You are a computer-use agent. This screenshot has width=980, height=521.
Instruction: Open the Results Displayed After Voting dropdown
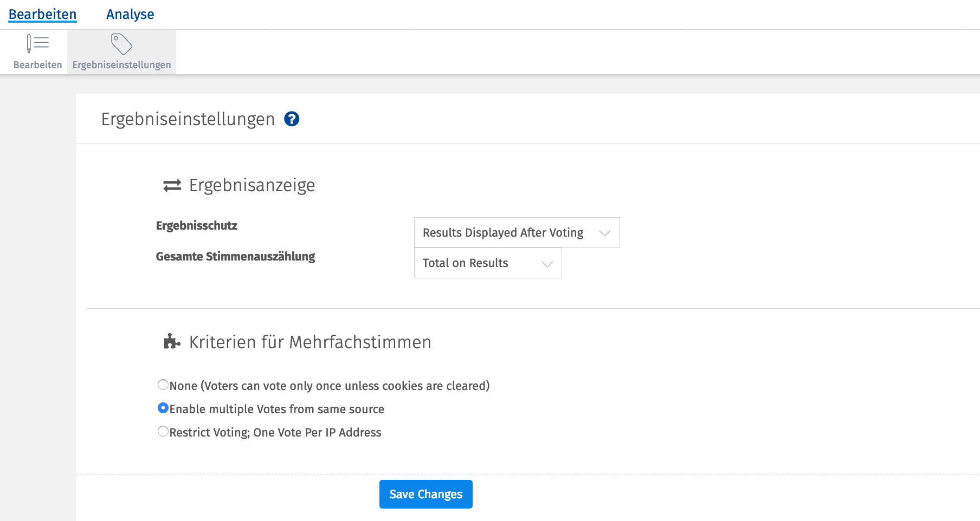click(502, 233)
